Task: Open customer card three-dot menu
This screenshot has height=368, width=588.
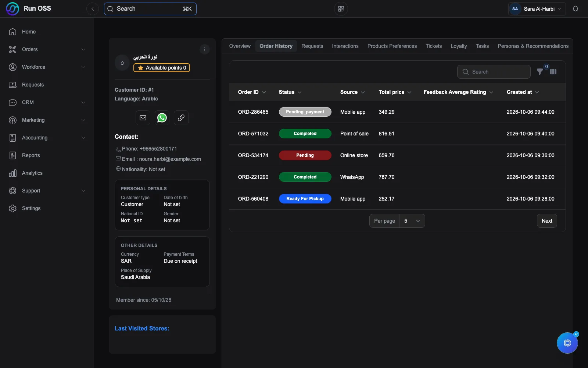Action: tap(205, 49)
